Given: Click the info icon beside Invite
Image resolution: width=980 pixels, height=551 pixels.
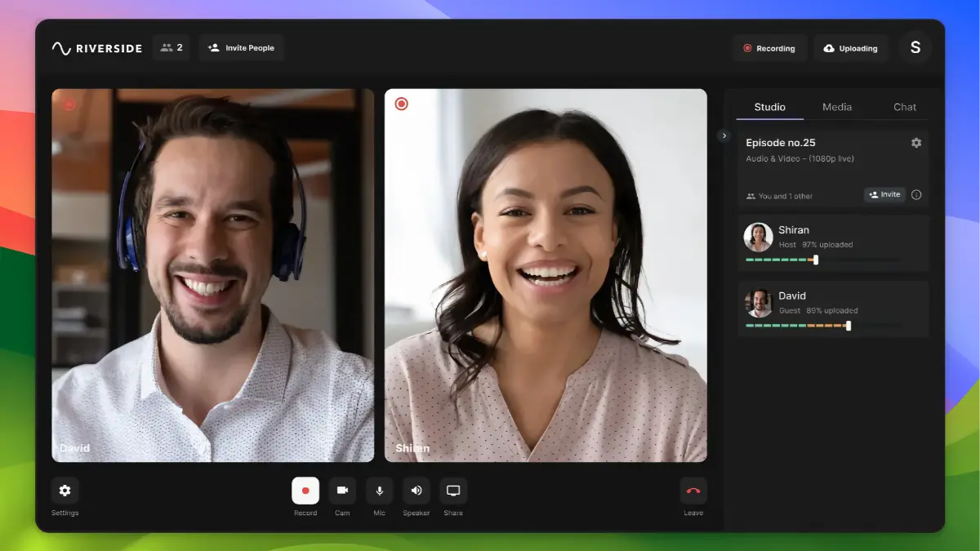Looking at the screenshot, I should (916, 195).
